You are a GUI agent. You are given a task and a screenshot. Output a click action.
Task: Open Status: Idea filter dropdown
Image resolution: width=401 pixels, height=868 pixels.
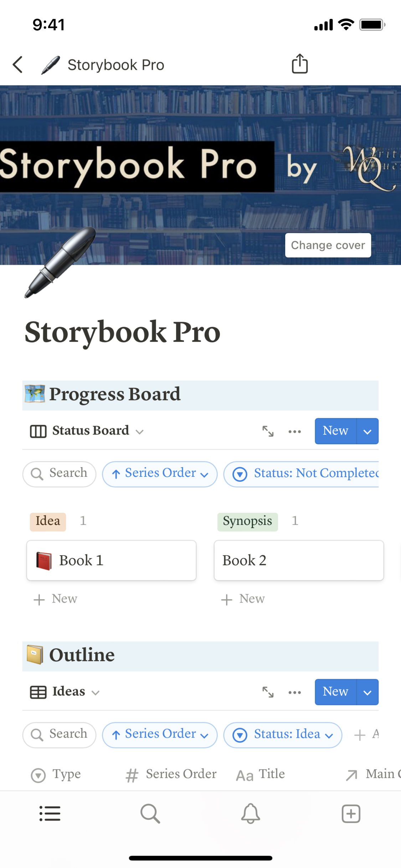point(282,734)
